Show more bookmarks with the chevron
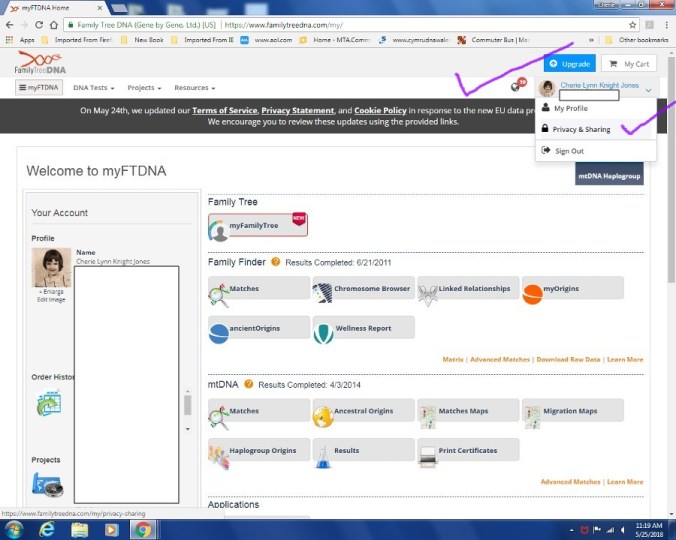 [591, 40]
